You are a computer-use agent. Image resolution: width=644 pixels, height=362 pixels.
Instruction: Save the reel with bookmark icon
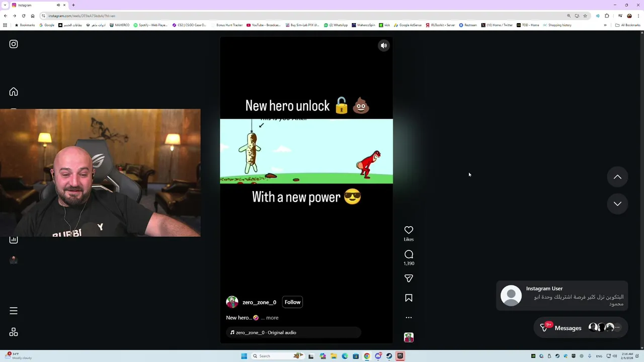(409, 298)
